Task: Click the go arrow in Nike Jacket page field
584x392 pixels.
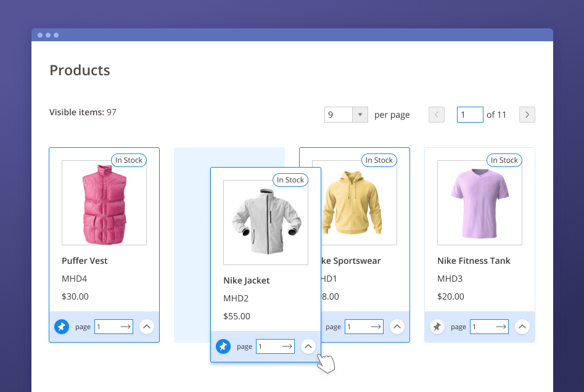Action: [x=287, y=346]
